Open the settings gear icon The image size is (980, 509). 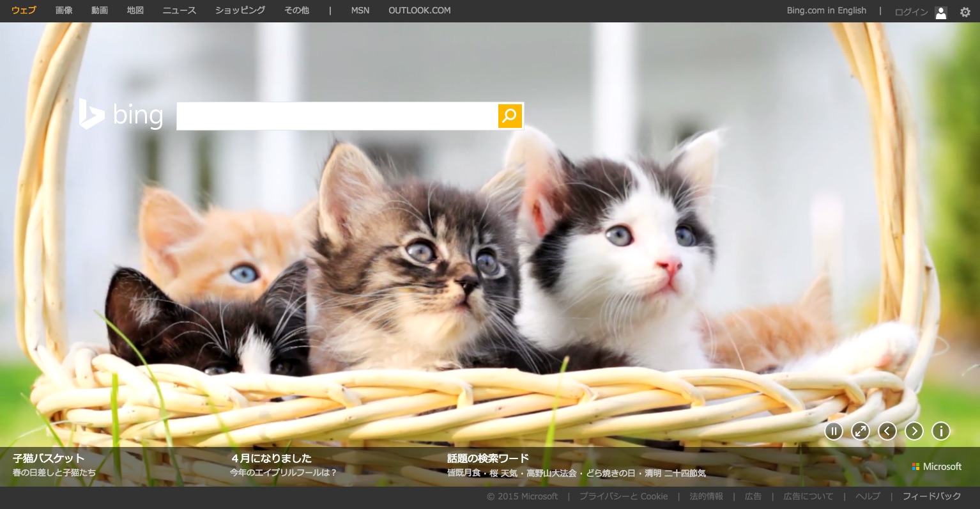point(965,12)
